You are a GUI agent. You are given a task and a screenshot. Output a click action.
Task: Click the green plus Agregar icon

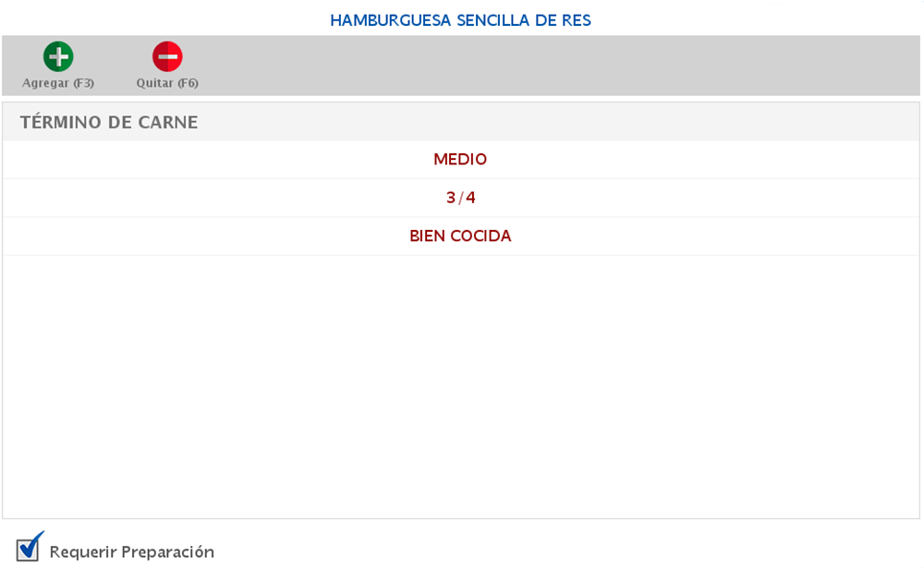(58, 57)
